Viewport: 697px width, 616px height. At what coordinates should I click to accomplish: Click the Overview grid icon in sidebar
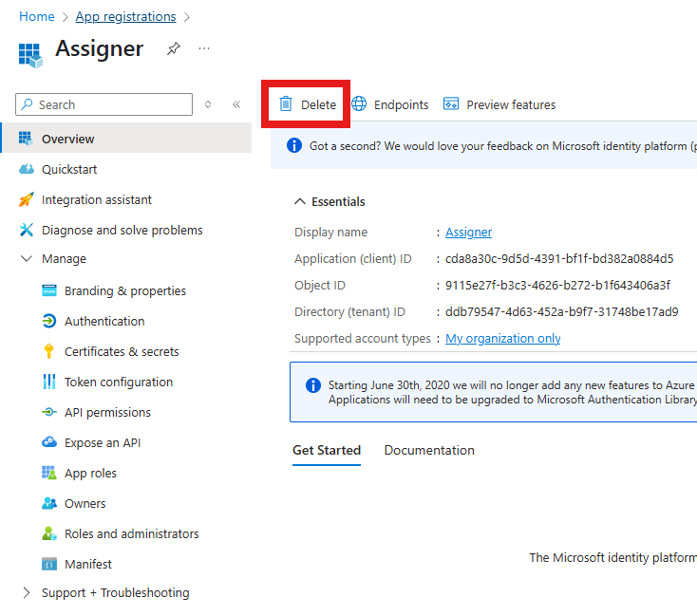point(26,139)
